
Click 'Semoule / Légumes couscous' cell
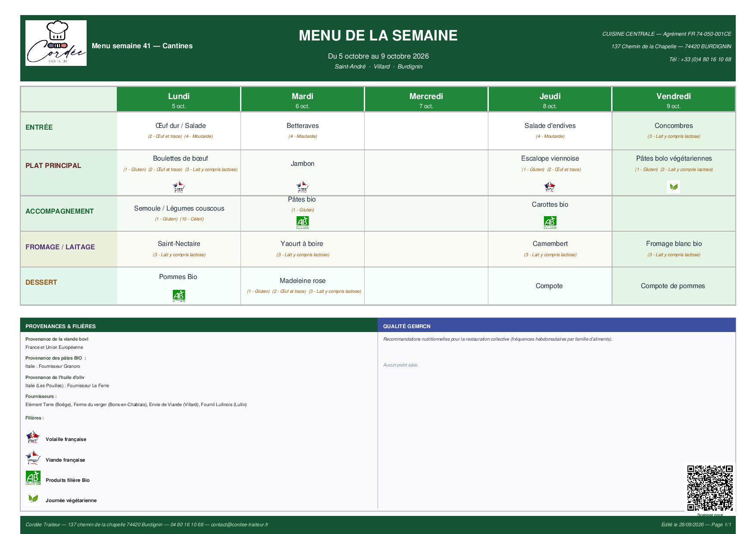tap(179, 213)
